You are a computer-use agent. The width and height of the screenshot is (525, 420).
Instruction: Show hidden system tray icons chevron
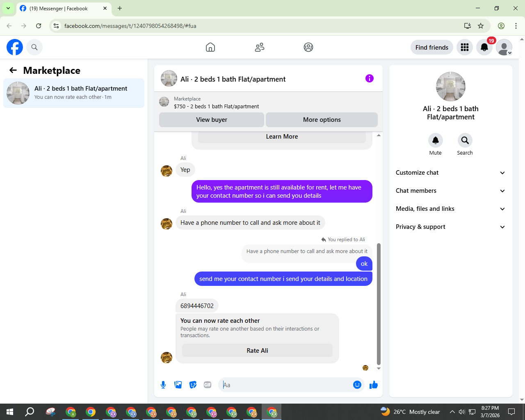[452, 412]
